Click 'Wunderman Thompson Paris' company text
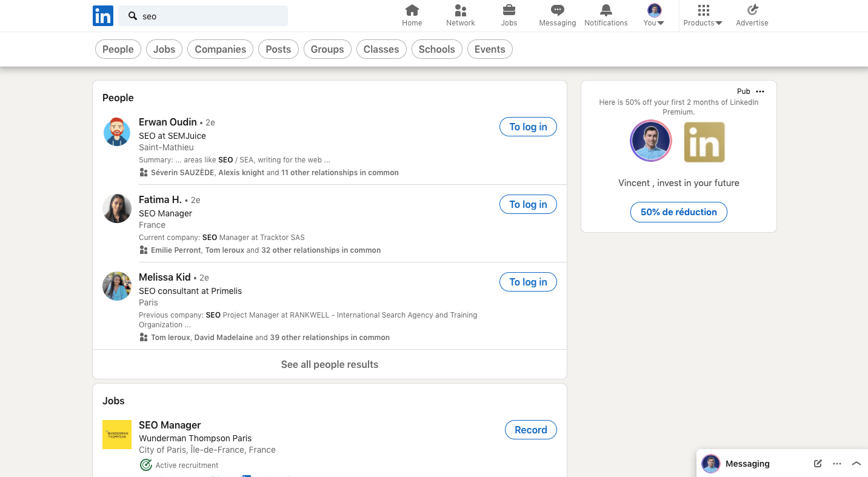This screenshot has width=868, height=477. point(195,438)
